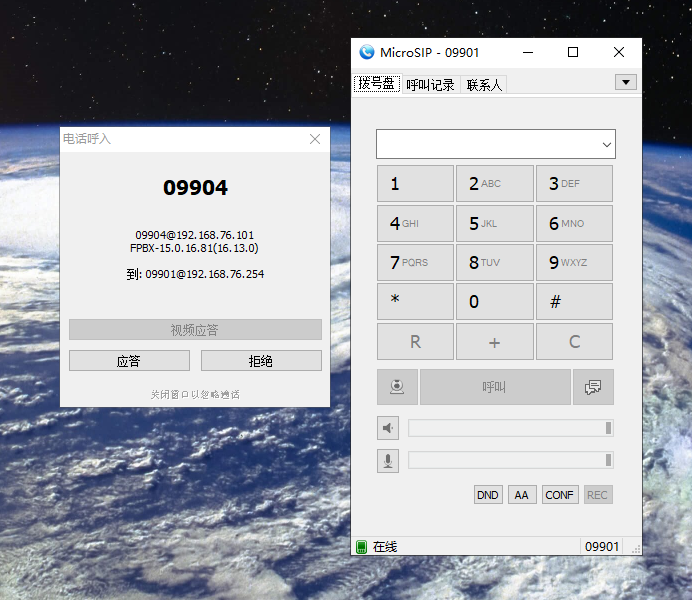
Task: Click the 在线 status text
Action: pyautogui.click(x=385, y=547)
